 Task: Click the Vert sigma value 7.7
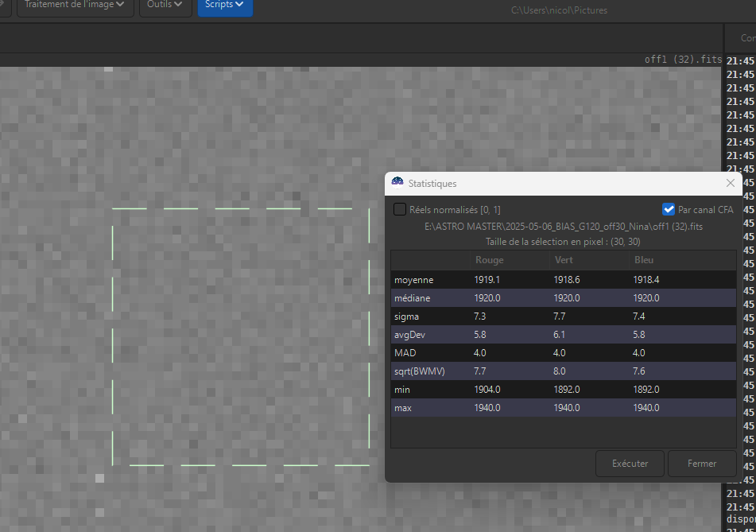point(560,316)
